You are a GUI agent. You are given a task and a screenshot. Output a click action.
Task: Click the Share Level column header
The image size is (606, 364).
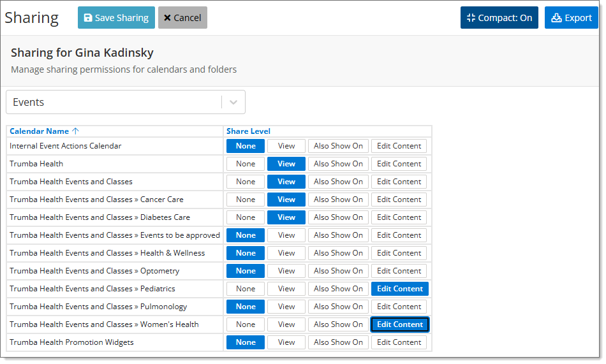pyautogui.click(x=248, y=131)
